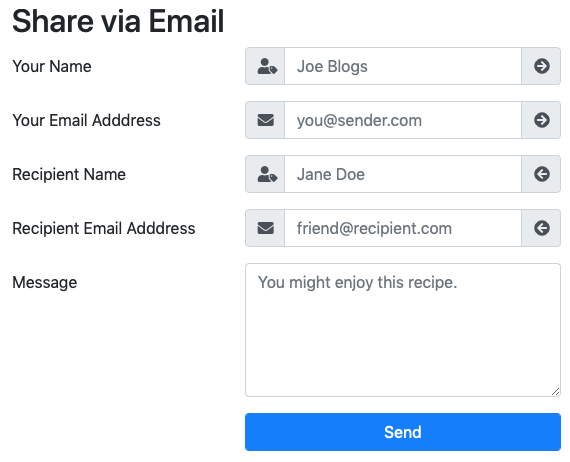Screen dimensions: 570x462
Task: Click the Recipient Name label
Action: click(69, 174)
